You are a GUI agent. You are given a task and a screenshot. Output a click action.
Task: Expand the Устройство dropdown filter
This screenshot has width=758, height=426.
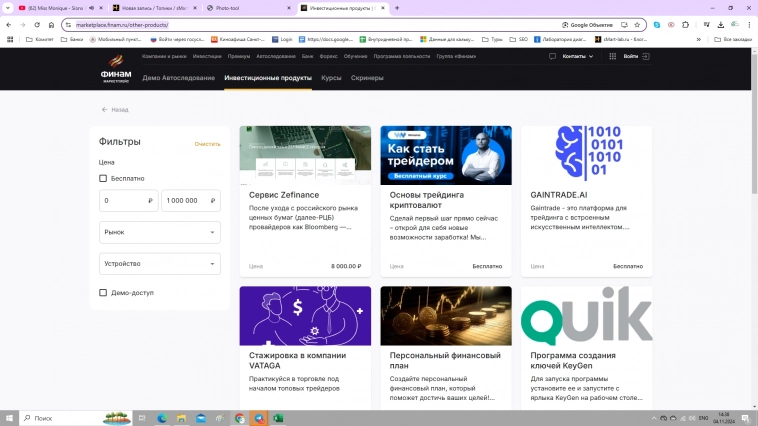[160, 264]
